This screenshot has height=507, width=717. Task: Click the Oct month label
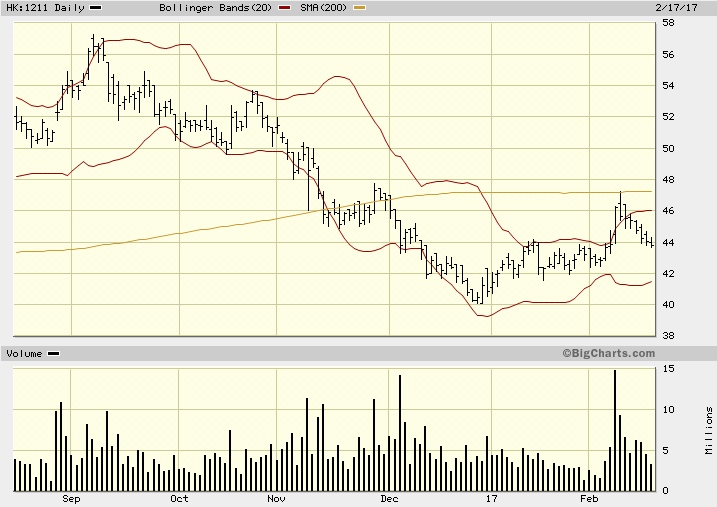[179, 498]
